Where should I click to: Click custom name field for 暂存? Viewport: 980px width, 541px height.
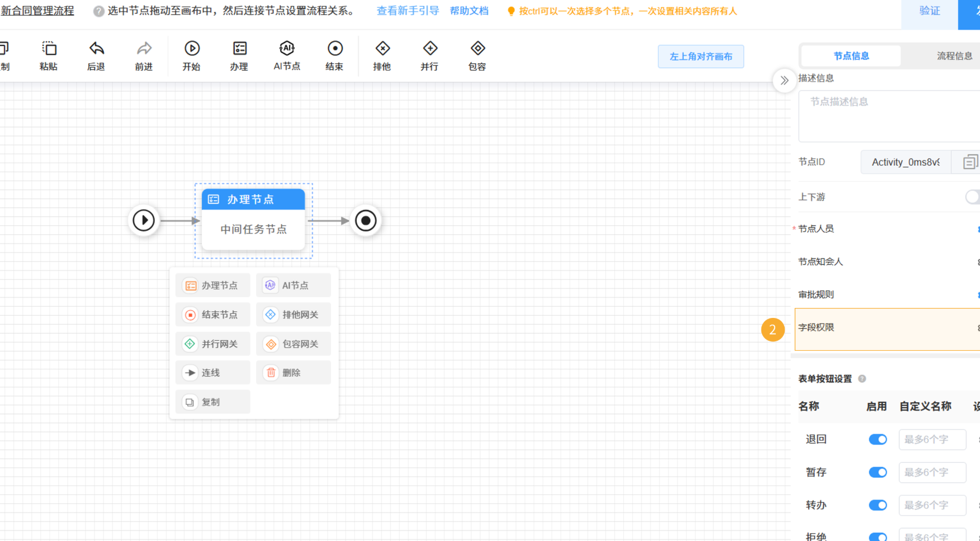coord(932,472)
